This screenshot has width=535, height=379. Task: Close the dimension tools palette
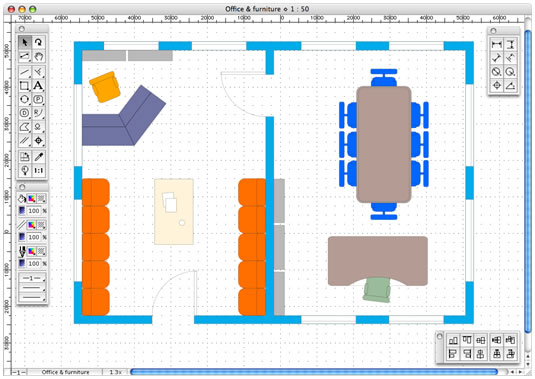[x=493, y=31]
